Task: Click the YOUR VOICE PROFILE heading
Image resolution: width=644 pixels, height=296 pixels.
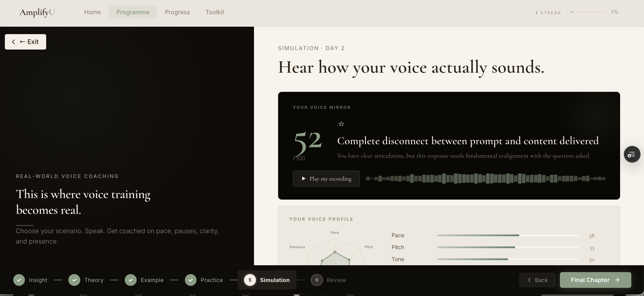Action: pyautogui.click(x=321, y=219)
